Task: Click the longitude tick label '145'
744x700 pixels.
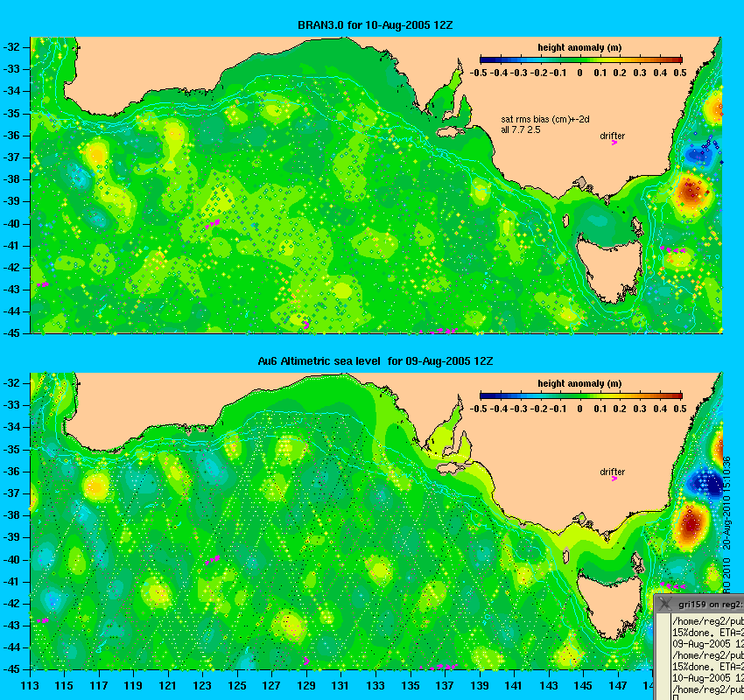Action: (x=583, y=686)
